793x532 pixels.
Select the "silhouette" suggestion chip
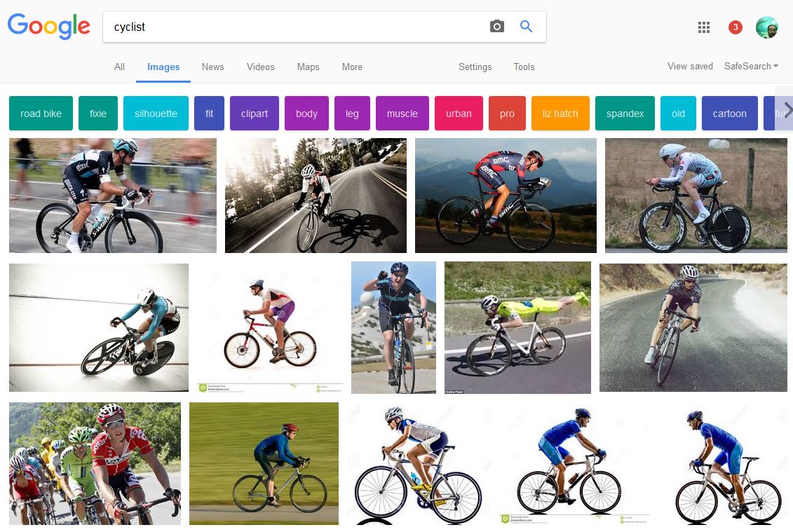click(156, 114)
